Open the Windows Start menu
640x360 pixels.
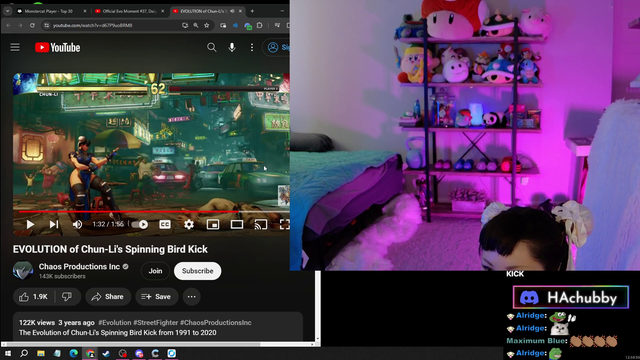[7, 353]
